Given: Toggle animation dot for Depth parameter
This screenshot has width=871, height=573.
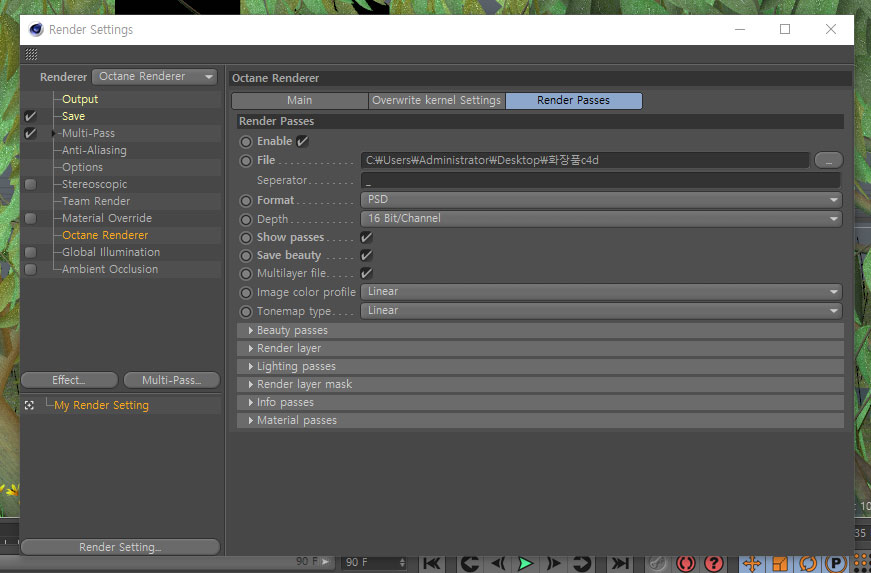Looking at the screenshot, I should (246, 219).
